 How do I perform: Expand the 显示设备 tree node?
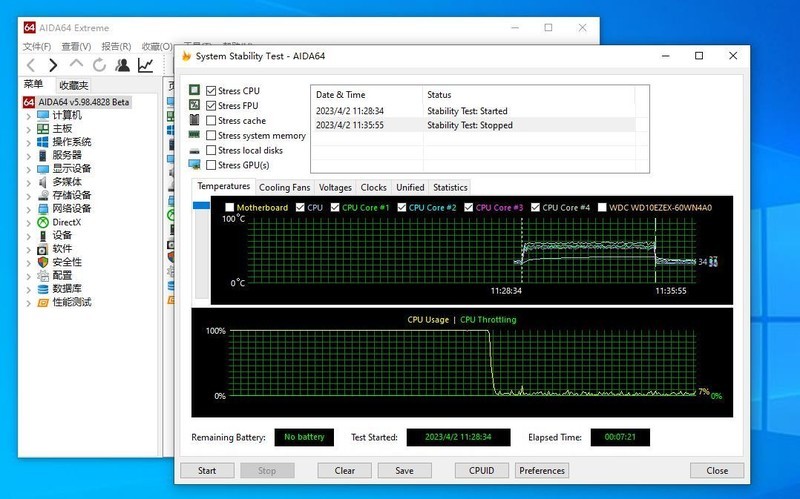pyautogui.click(x=29, y=169)
